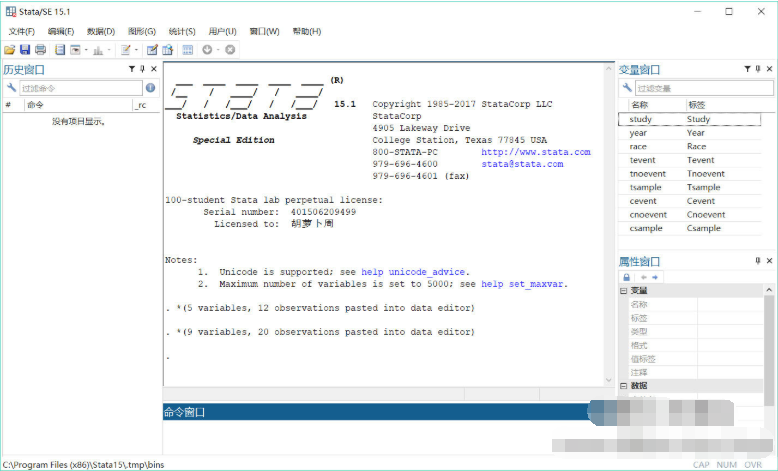Click the variable filter input field
This screenshot has width=778, height=471.
coord(700,88)
